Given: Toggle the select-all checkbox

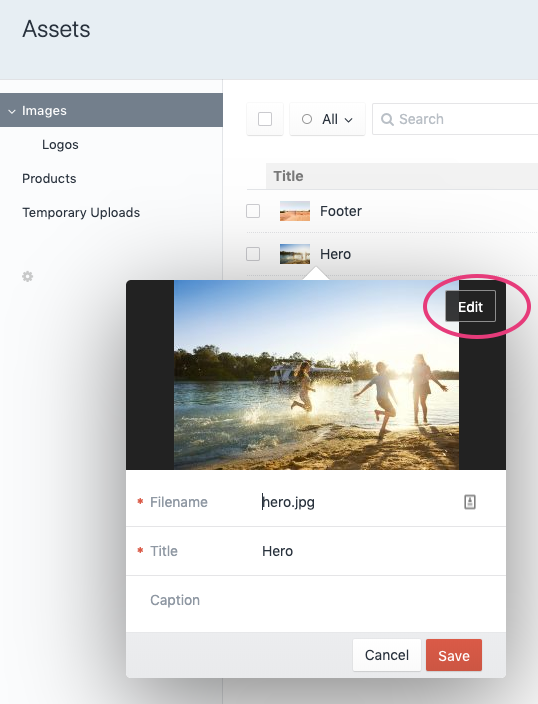Looking at the screenshot, I should 265,119.
